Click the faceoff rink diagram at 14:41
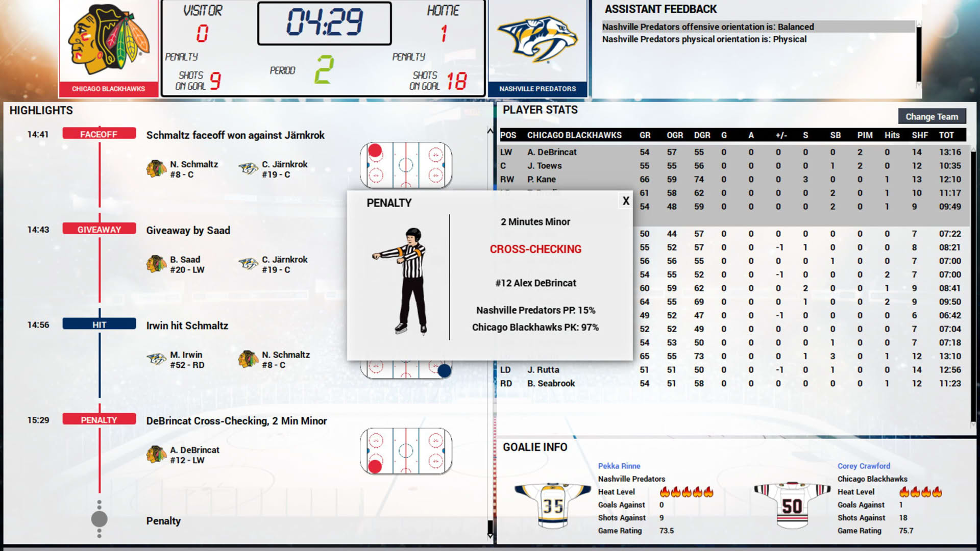 406,165
